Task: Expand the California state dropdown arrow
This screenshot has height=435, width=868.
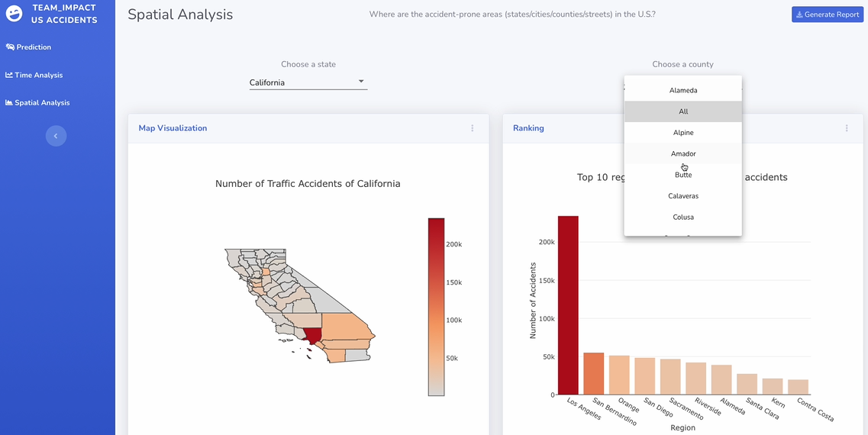Action: tap(361, 82)
